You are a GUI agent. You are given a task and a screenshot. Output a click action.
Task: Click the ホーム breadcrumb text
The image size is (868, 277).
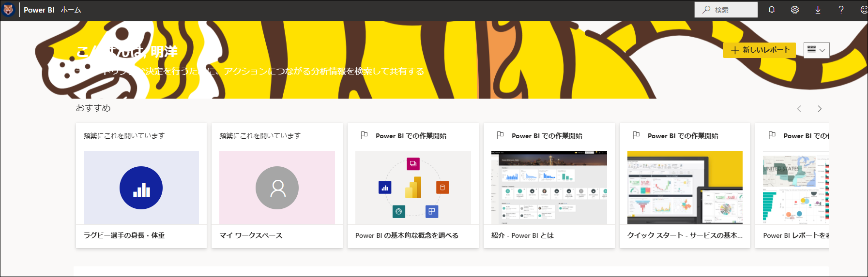71,10
